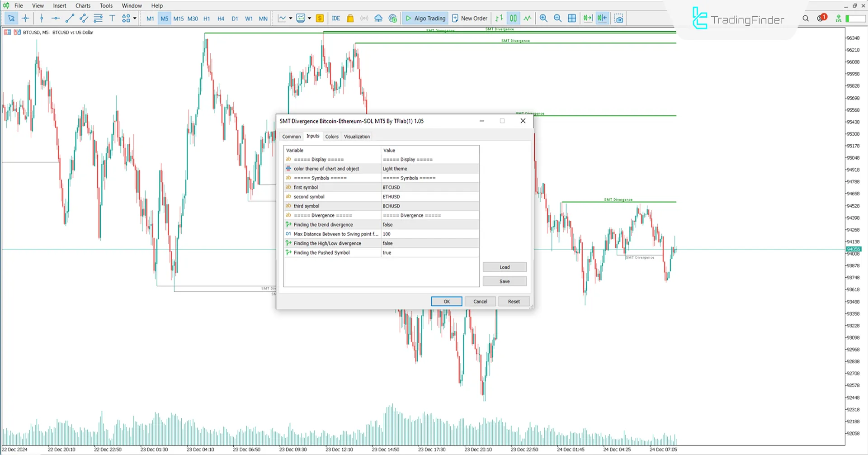Select the M15 timeframe
The width and height of the screenshot is (868, 455).
tap(178, 19)
